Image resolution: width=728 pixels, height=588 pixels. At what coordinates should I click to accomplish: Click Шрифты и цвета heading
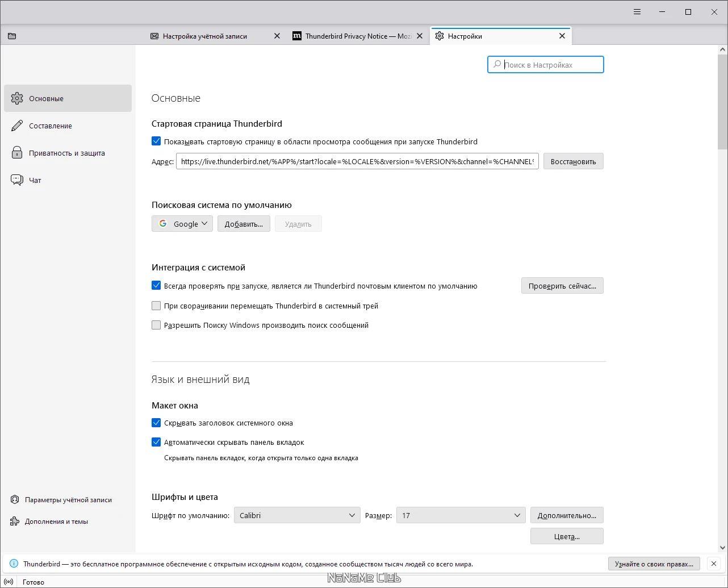pos(185,497)
